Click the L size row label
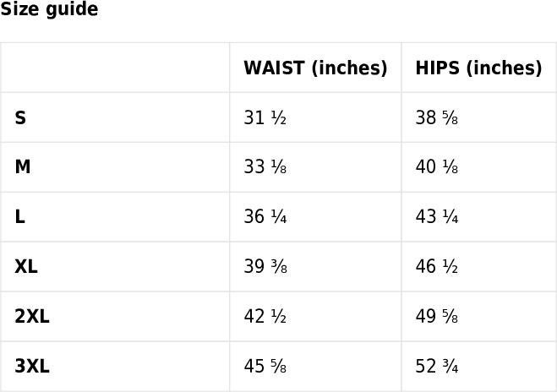Screen dimensions: 557x392 tap(20, 216)
